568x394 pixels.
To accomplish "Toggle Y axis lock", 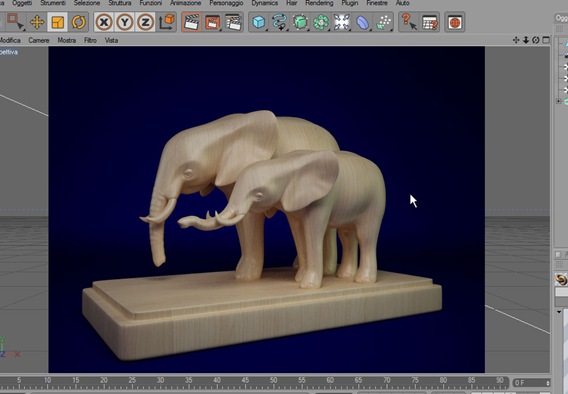I will (125, 22).
